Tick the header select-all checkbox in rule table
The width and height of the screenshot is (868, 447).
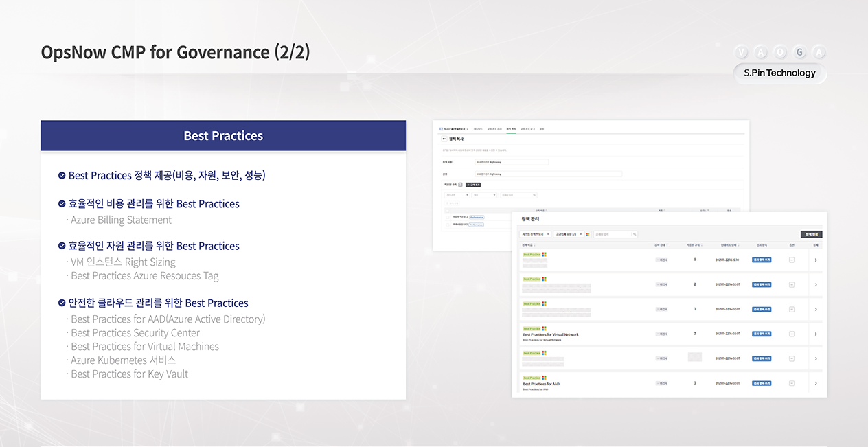coord(448,211)
